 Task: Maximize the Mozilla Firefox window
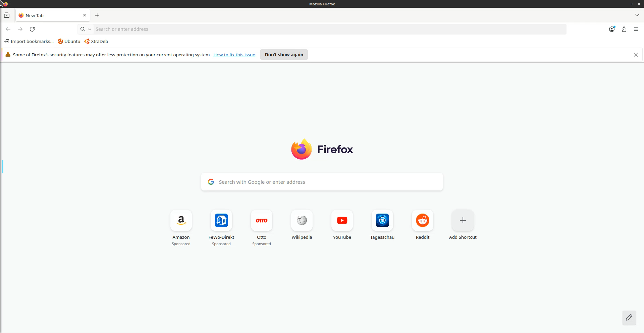[x=632, y=4]
